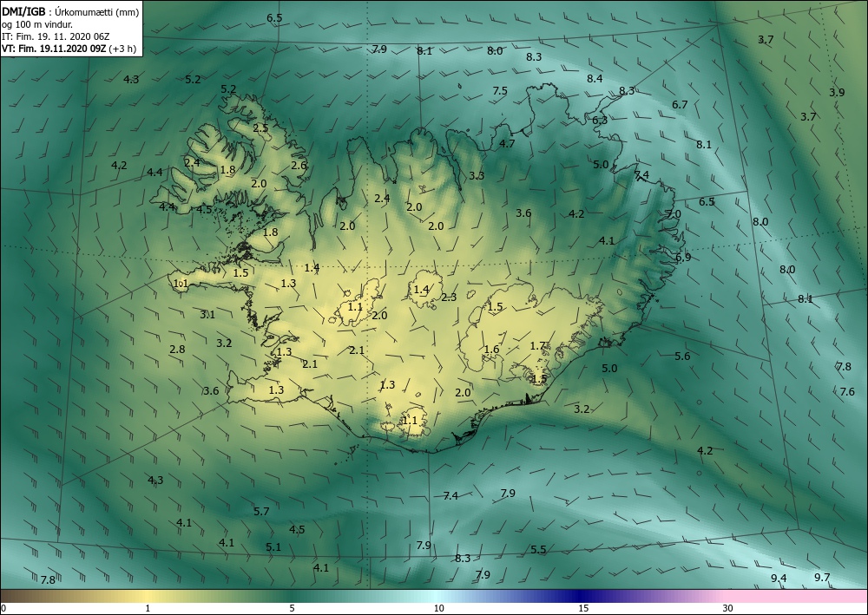Click the 5.5 value on the map
868x615 pixels.
(x=538, y=550)
